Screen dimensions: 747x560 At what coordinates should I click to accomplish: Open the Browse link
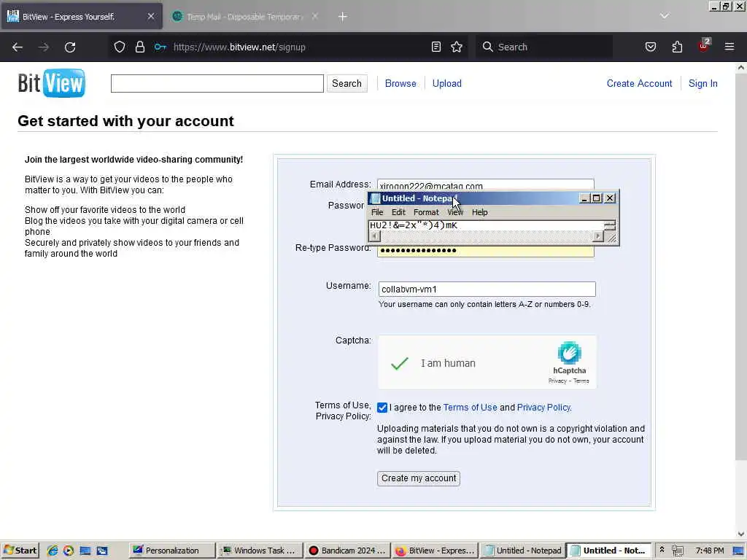pos(400,83)
